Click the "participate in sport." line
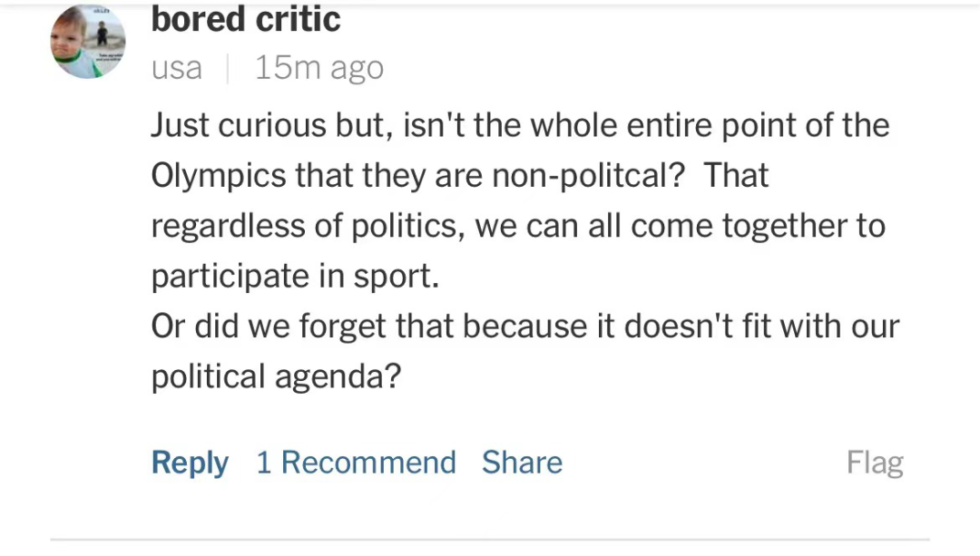Screen dimensions: 980x556 click(x=295, y=277)
